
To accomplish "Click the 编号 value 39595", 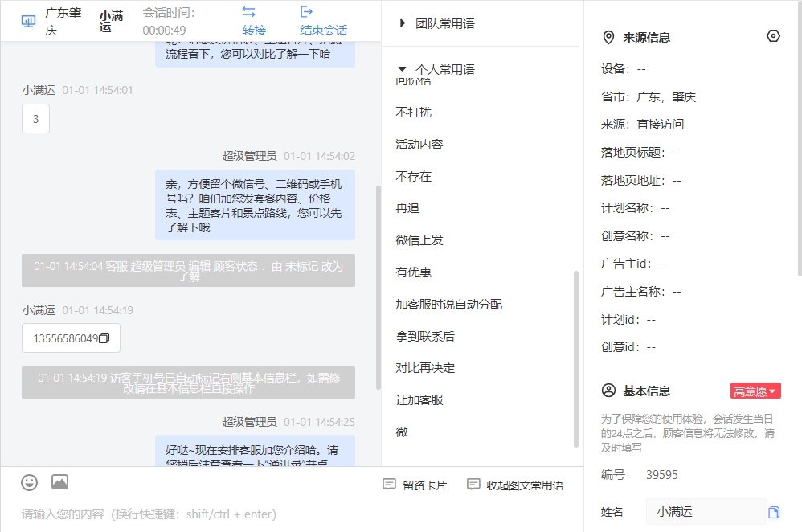I will coord(662,475).
